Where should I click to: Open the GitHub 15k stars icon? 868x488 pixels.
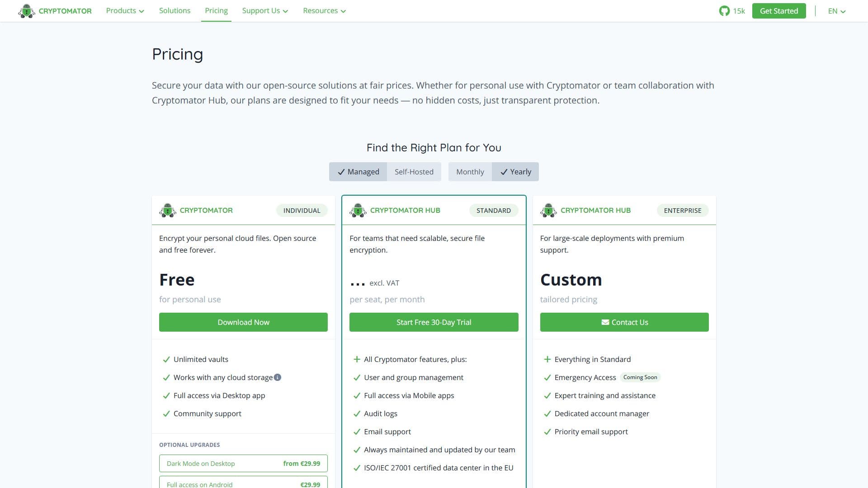click(724, 11)
